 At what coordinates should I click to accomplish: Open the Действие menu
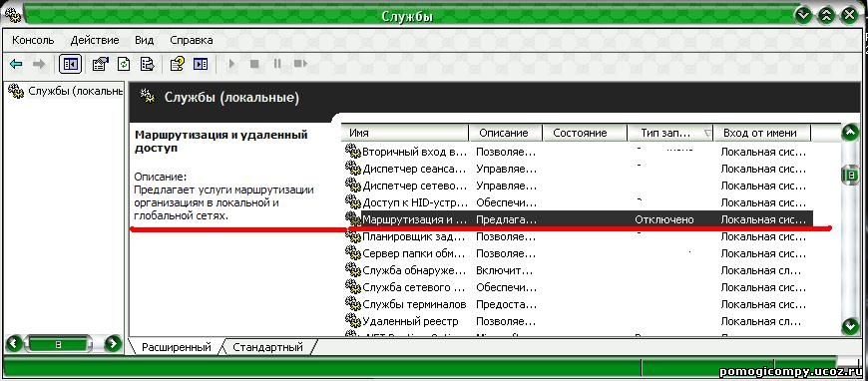coord(95,40)
